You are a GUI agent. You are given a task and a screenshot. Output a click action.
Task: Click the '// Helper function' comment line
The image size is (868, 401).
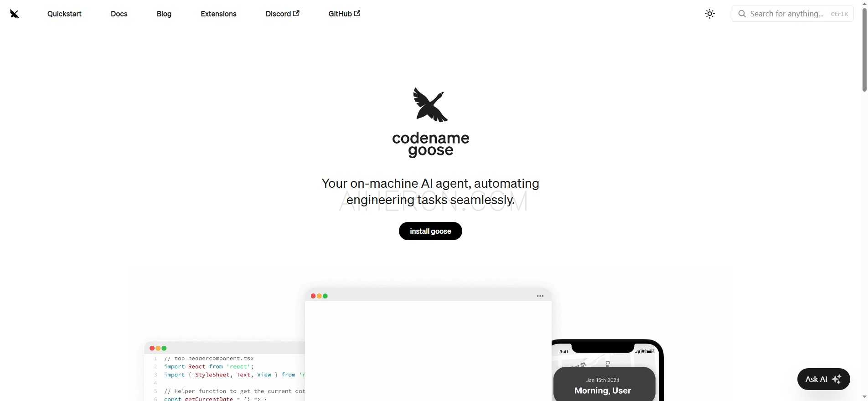[234, 391]
